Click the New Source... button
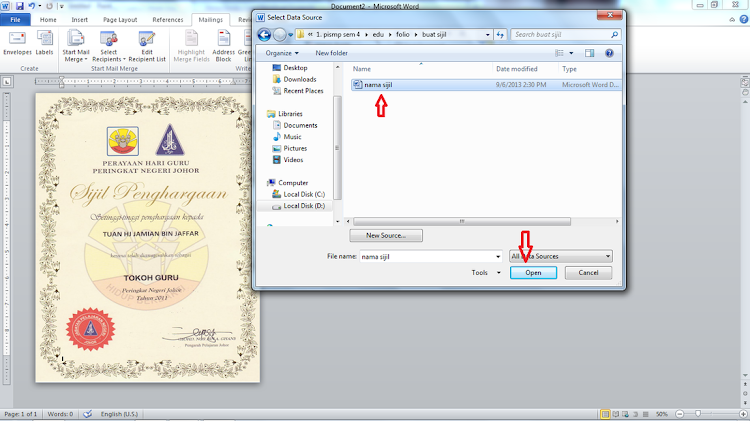This screenshot has width=750, height=425. click(386, 235)
